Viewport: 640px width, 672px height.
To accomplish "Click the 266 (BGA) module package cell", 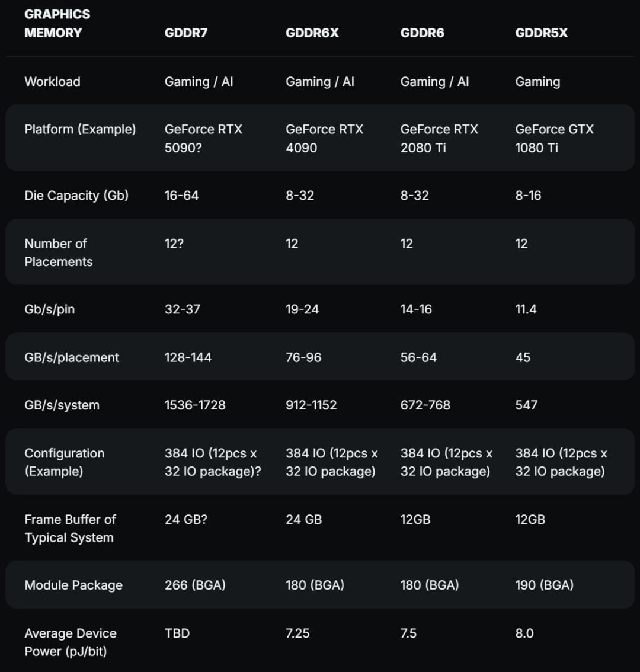I will click(195, 585).
